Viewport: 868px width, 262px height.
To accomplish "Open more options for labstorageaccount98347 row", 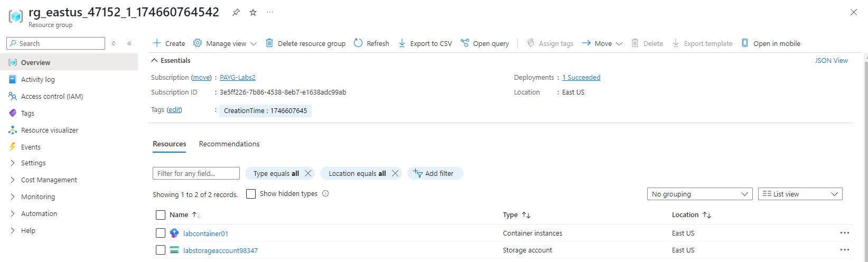I will click(x=844, y=250).
